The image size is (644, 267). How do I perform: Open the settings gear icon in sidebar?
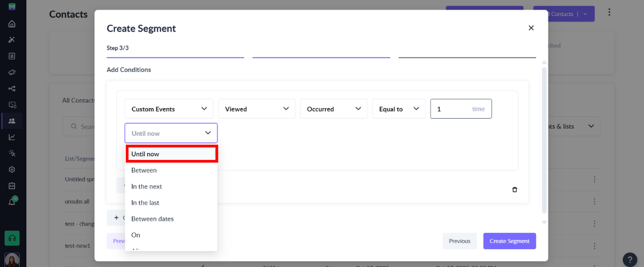(12, 170)
